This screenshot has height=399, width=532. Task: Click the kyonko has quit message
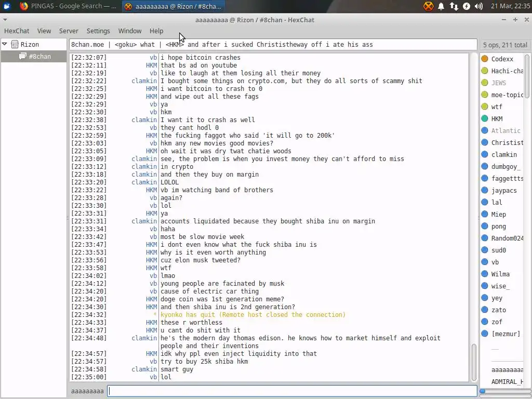tap(253, 314)
